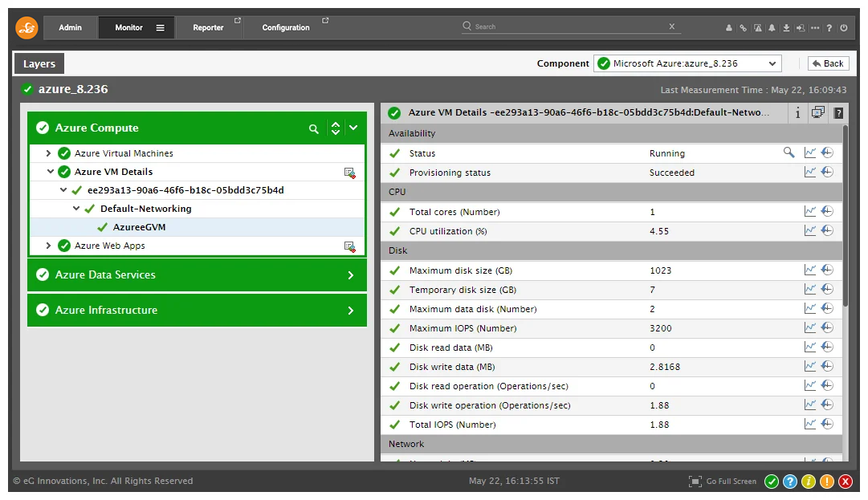Expand the Azure Data Services layer
The height and width of the screenshot is (500, 868).
(x=351, y=275)
